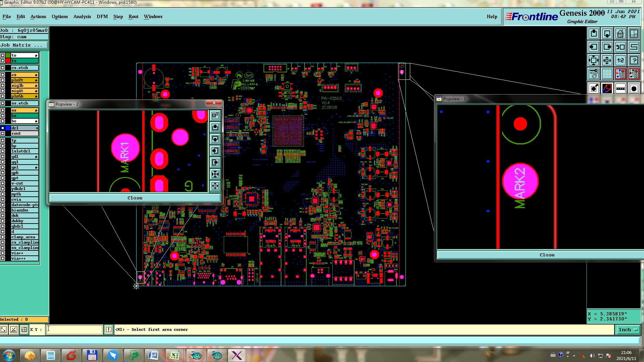Expand the Job Matrix ... selector

pyautogui.click(x=24, y=45)
